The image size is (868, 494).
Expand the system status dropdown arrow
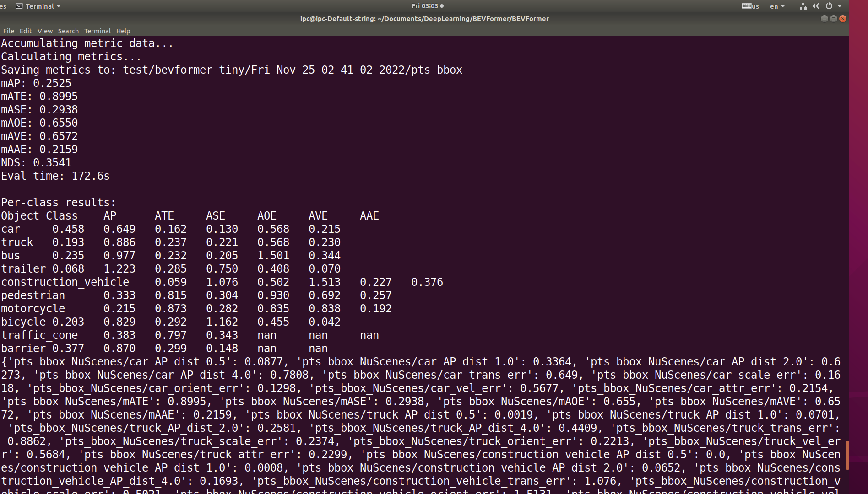[x=839, y=6]
